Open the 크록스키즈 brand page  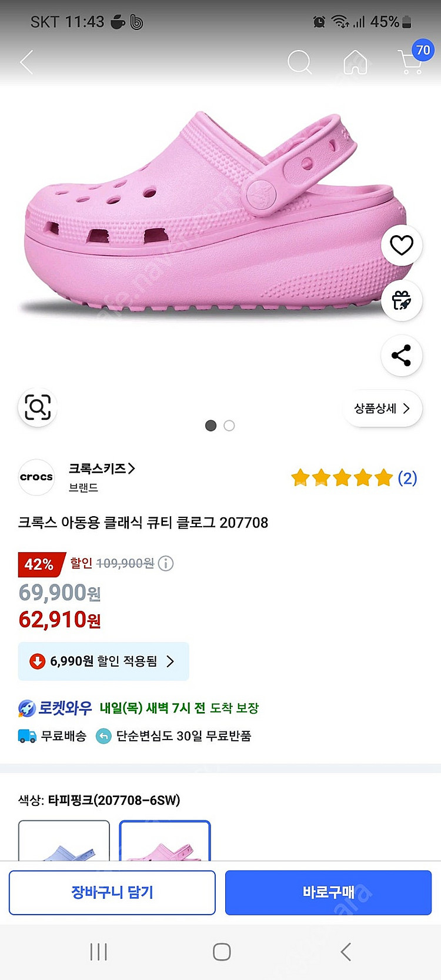102,469
